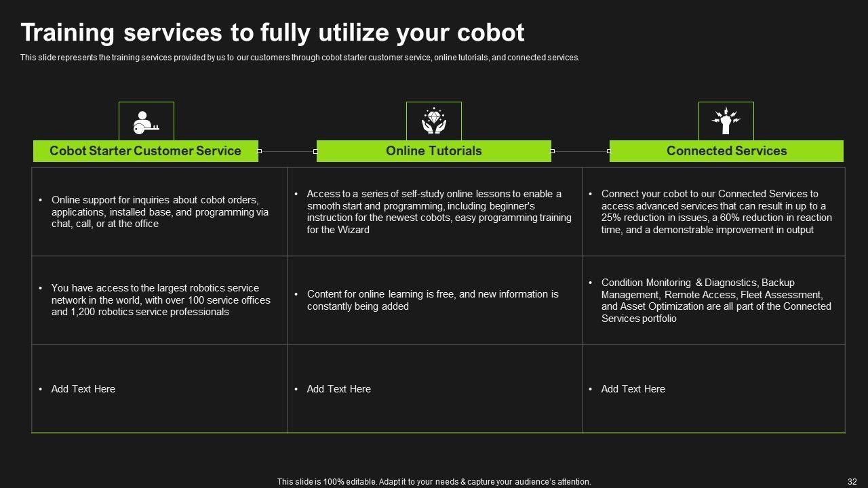Select the Condition Monitoring & Diagnostics text
The height and width of the screenshot is (488, 868).
click(716, 300)
